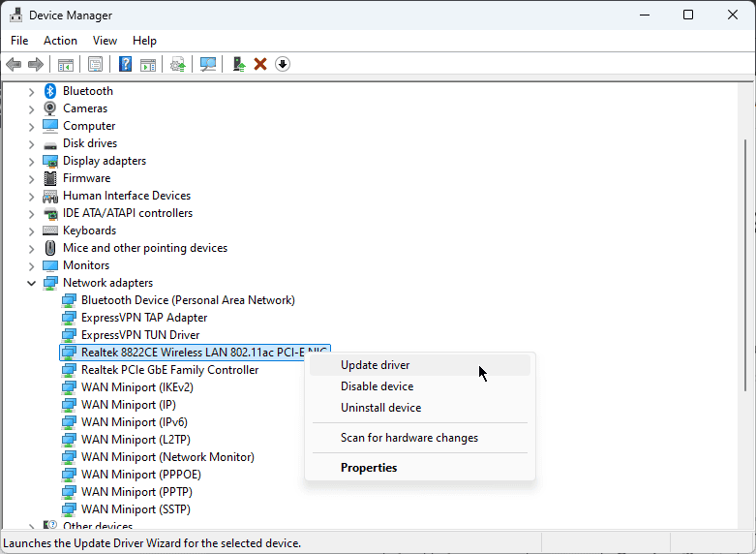Collapse the Network adapters category
Image resolution: width=756 pixels, height=554 pixels.
pos(31,283)
